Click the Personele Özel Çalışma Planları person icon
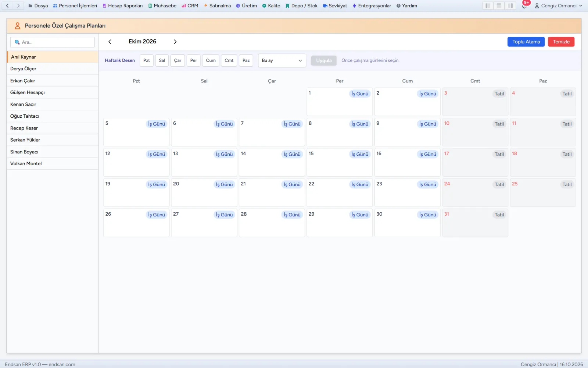 (17, 26)
